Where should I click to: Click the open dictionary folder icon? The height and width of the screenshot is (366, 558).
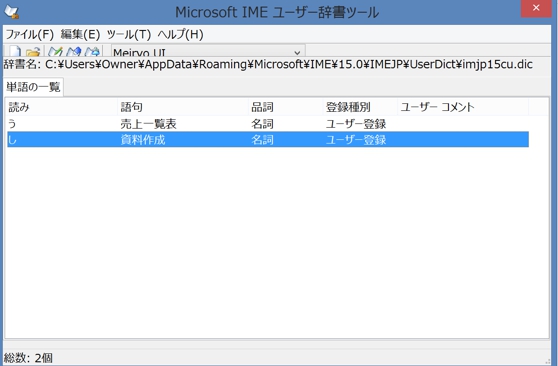click(x=33, y=52)
